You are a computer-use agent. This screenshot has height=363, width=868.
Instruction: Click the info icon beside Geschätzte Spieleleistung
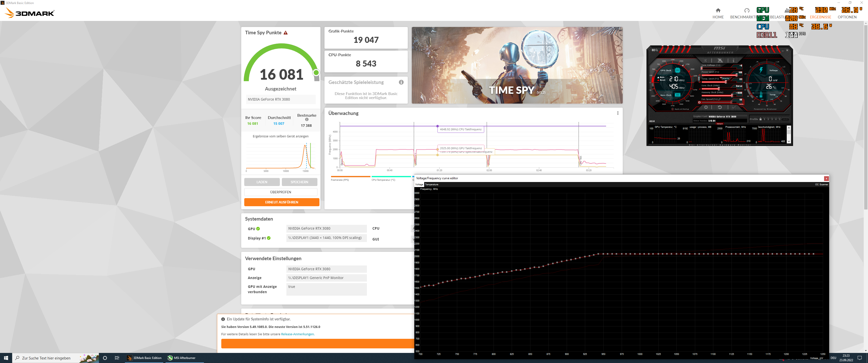(x=401, y=82)
